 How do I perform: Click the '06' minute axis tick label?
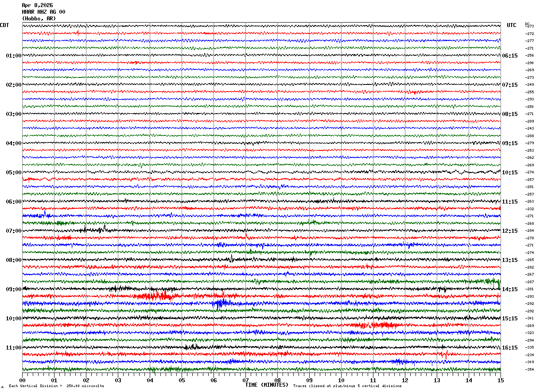[x=214, y=380]
